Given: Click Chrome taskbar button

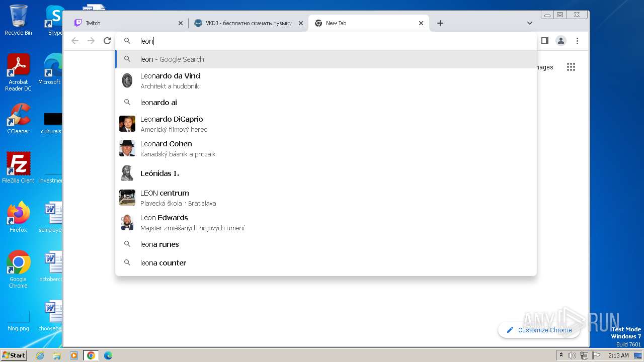Looking at the screenshot, I should click(x=91, y=355).
